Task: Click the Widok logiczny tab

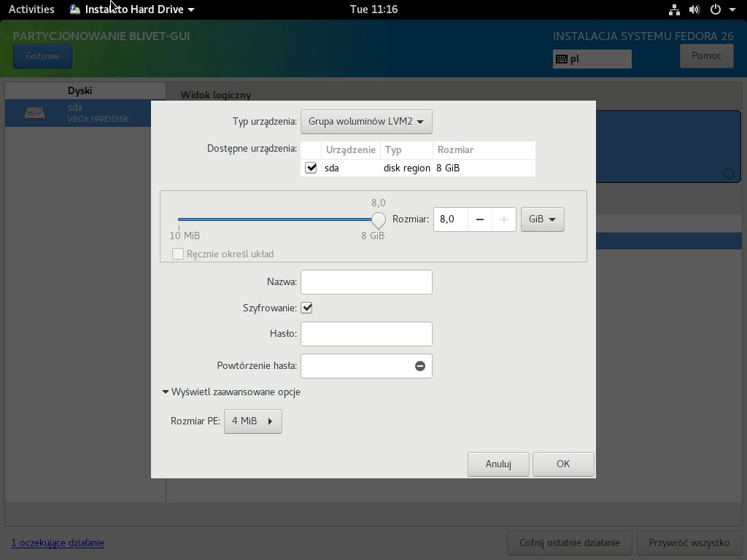Action: pos(216,95)
